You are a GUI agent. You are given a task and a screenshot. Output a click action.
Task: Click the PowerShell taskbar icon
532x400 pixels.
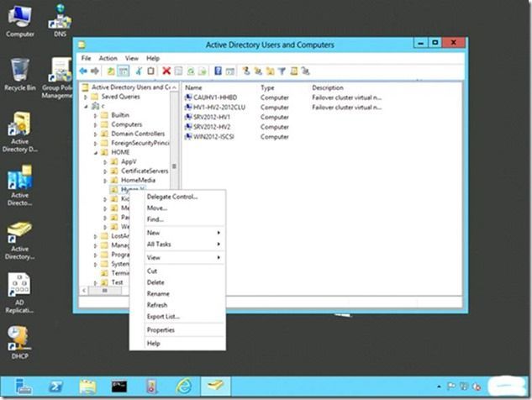pos(55,386)
